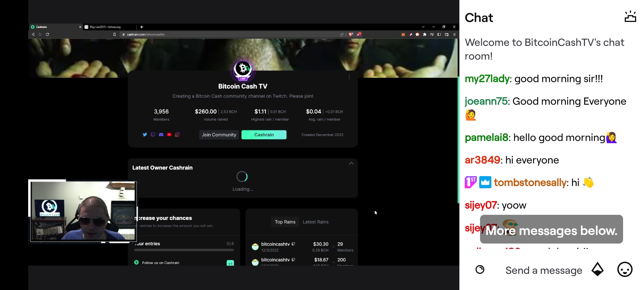Image resolution: width=644 pixels, height=290 pixels.
Task: Reload the cashrain page
Action: point(47,34)
